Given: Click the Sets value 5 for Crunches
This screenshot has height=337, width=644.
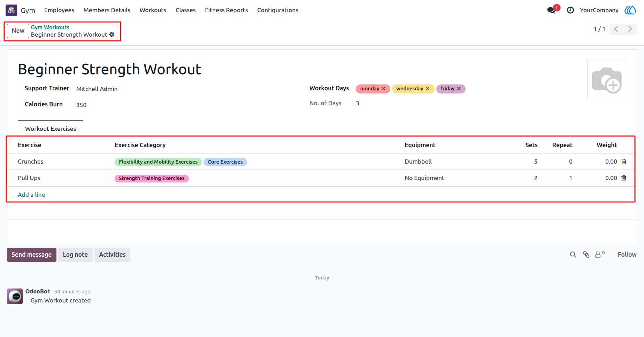Looking at the screenshot, I should (536, 162).
